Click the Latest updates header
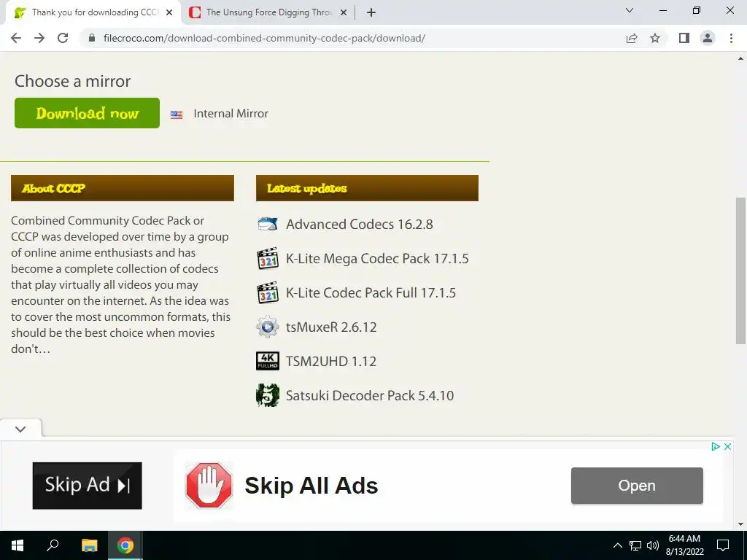The height and width of the screenshot is (560, 747). pos(367,188)
